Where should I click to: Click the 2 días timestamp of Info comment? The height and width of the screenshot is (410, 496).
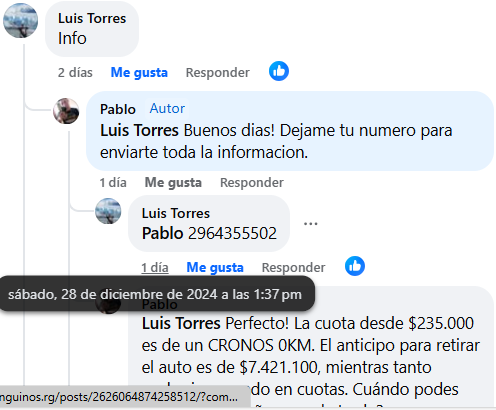tap(75, 72)
